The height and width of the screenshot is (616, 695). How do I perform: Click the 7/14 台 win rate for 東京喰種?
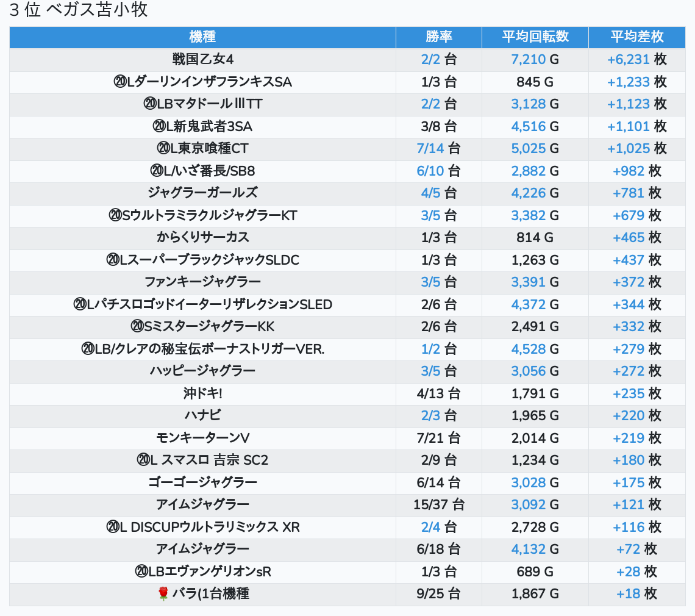438,148
